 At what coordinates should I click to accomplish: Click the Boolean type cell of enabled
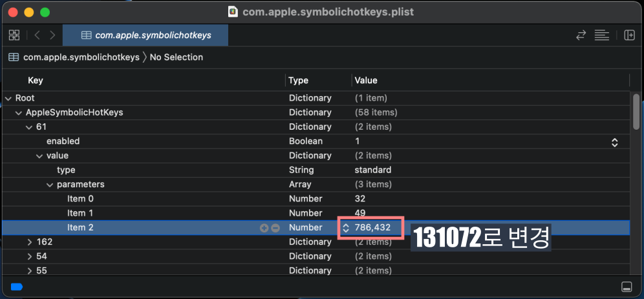tap(306, 141)
